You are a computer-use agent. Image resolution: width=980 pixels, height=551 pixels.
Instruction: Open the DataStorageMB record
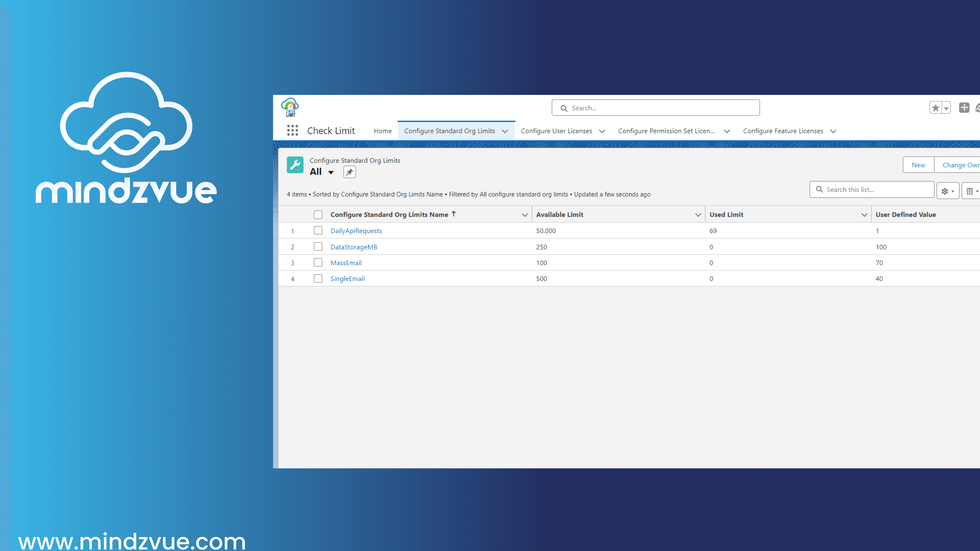pyautogui.click(x=354, y=247)
